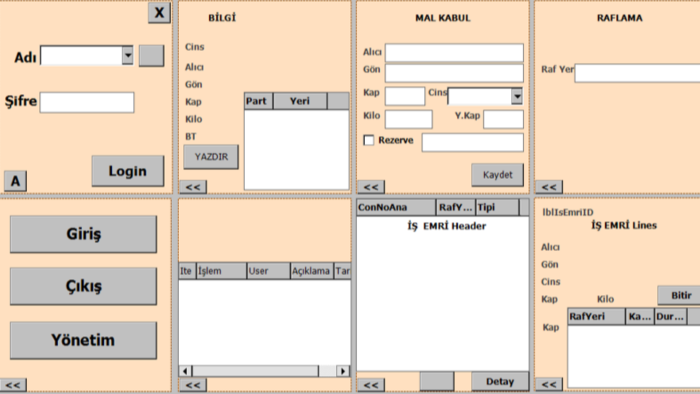Click the Şifre password field

coord(87,102)
